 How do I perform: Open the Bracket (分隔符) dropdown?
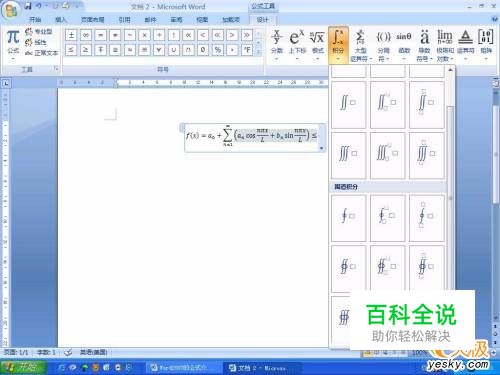(383, 45)
